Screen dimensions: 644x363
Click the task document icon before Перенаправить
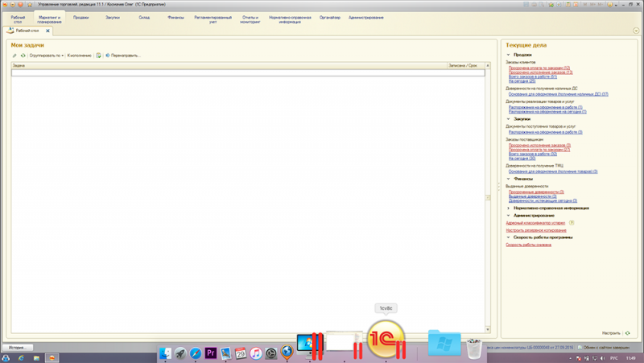click(98, 56)
